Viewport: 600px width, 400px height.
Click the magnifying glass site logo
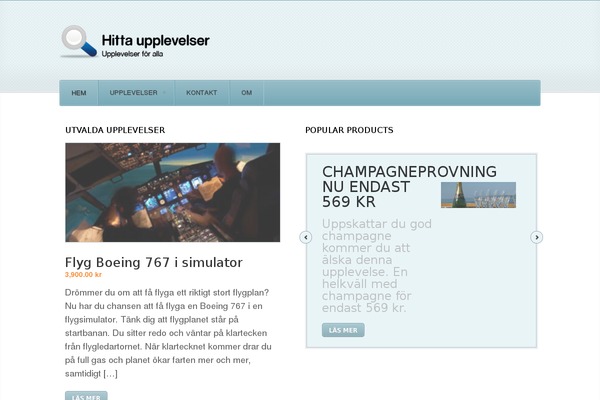(x=79, y=42)
